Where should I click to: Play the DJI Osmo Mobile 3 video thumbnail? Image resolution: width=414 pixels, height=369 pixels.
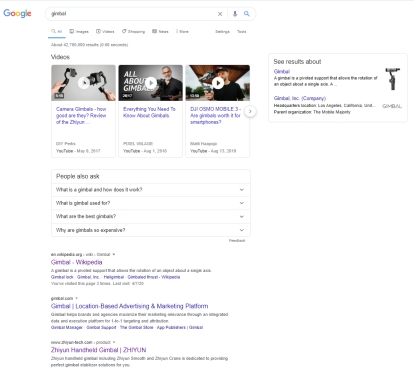218,83
